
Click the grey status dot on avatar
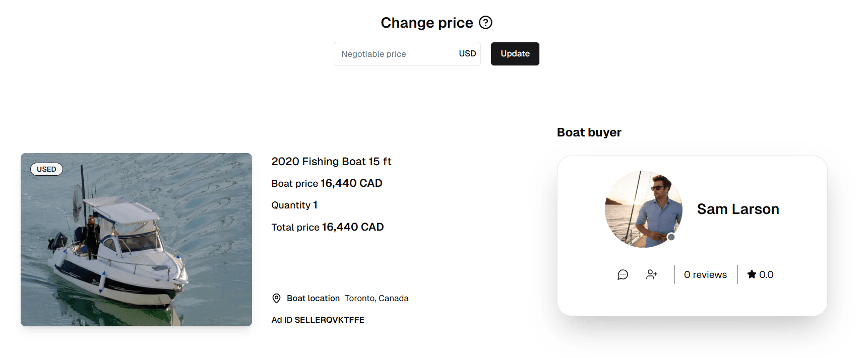click(x=671, y=237)
